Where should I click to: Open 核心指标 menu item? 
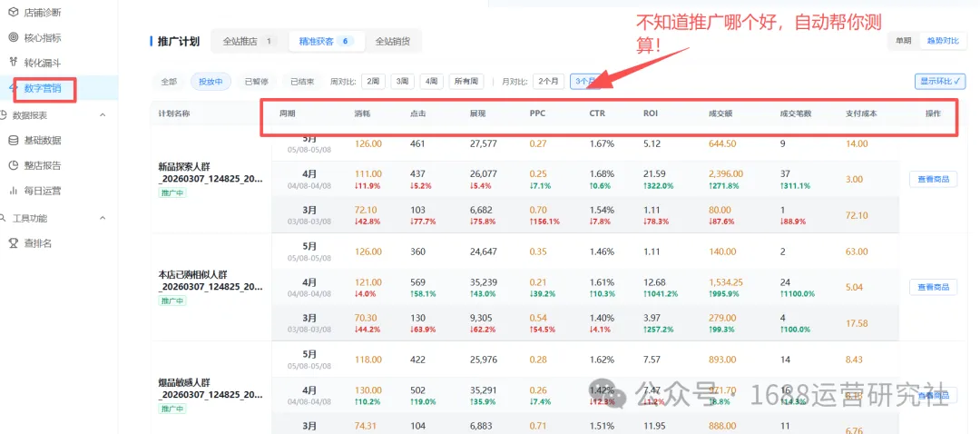coord(43,37)
